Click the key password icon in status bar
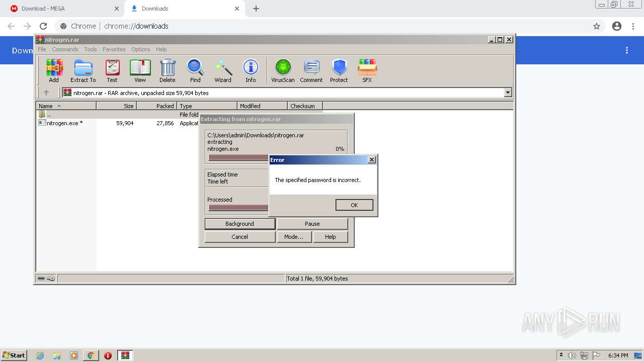Screen dimensions: 644x362 51,279
